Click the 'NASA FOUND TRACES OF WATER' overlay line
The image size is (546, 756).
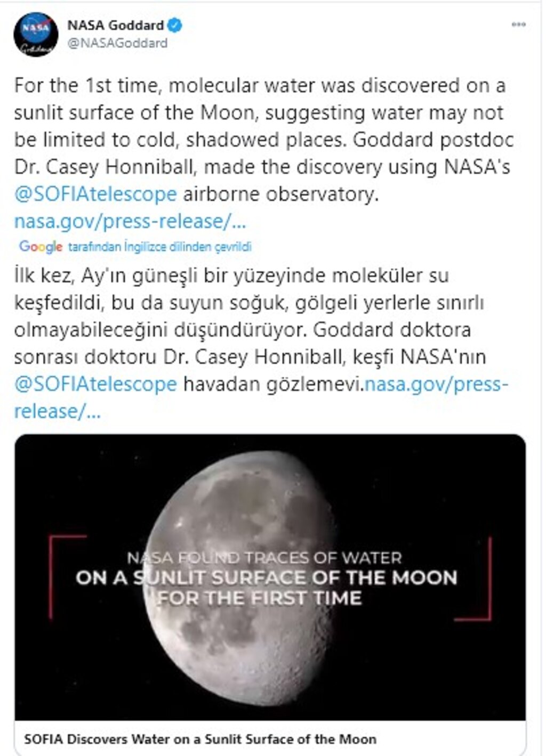coord(265,558)
